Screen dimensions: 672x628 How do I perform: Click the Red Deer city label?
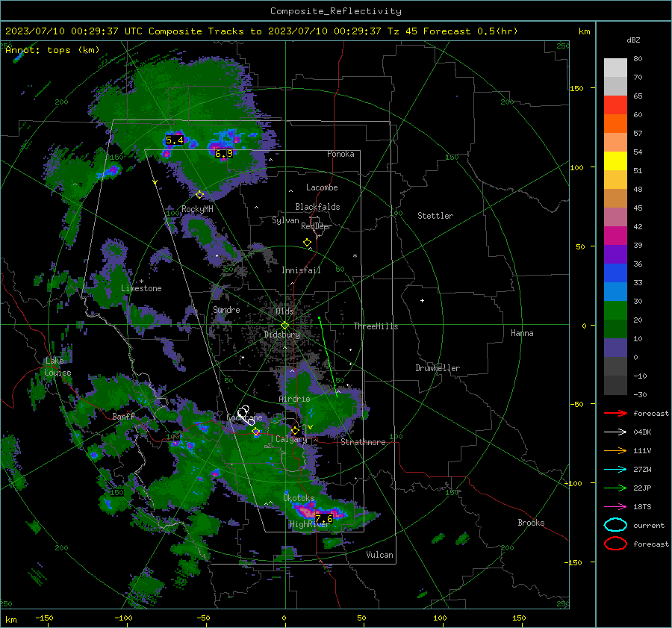pos(317,226)
